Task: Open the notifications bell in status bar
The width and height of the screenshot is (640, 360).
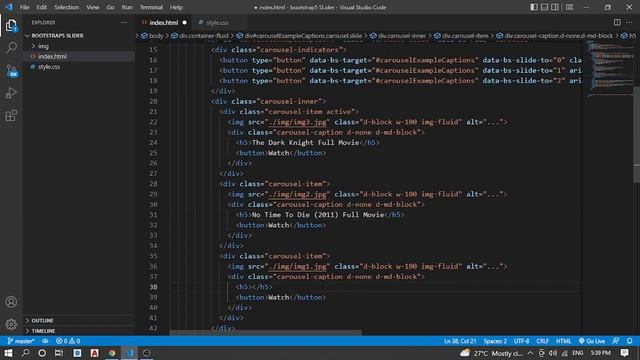Action: tap(629, 341)
